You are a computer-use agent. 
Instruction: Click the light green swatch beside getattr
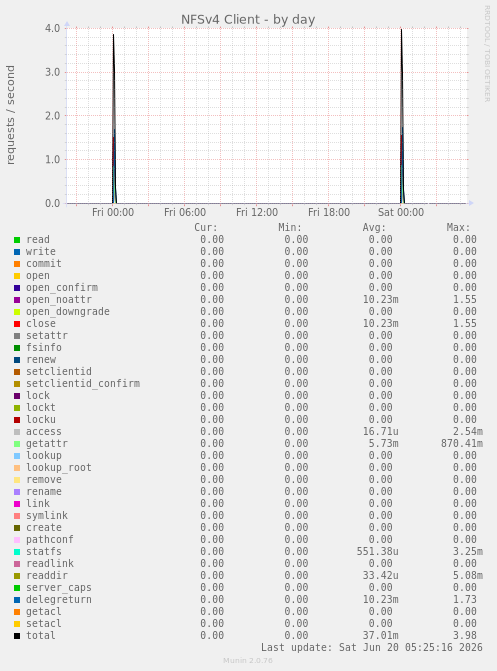click(17, 444)
